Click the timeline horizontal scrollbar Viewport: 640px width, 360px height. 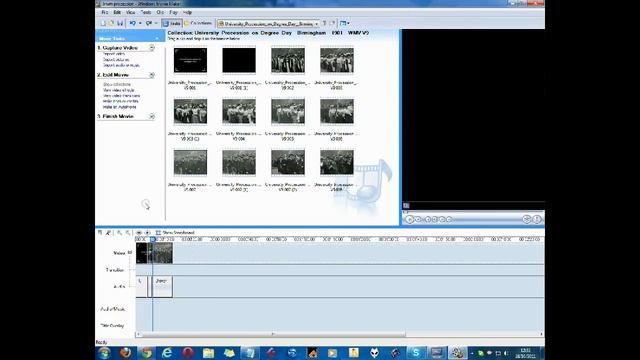tap(274, 334)
